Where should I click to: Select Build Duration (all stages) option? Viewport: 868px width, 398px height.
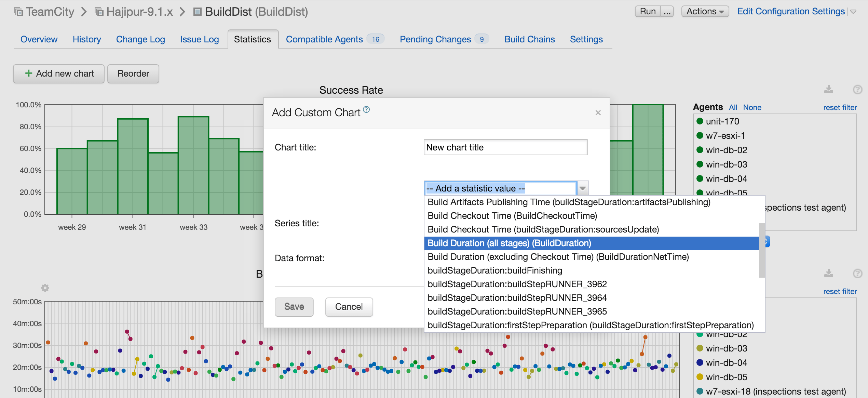click(509, 243)
